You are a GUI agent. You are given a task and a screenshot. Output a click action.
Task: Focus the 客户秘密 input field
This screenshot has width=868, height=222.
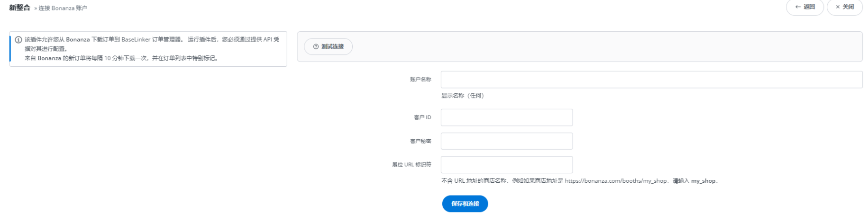pyautogui.click(x=506, y=141)
